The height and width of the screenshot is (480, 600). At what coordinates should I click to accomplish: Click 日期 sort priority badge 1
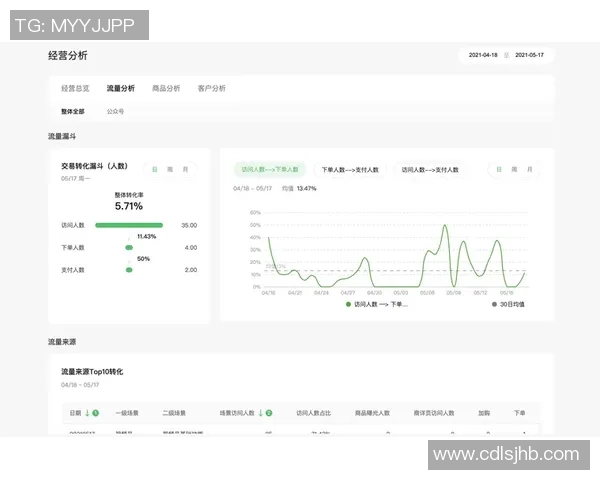point(96,413)
